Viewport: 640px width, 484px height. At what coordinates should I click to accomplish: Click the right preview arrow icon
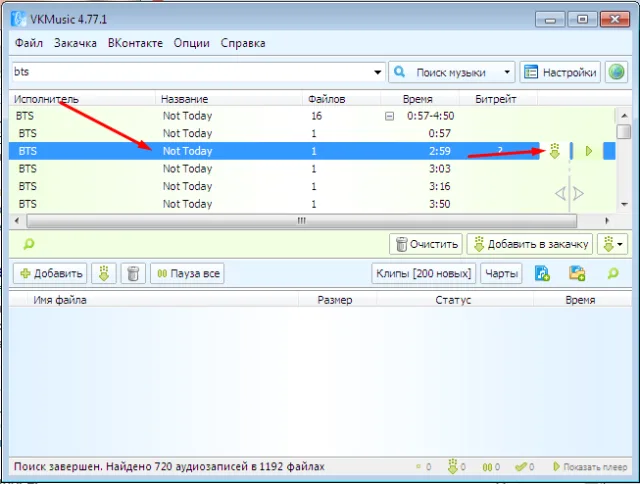point(578,193)
